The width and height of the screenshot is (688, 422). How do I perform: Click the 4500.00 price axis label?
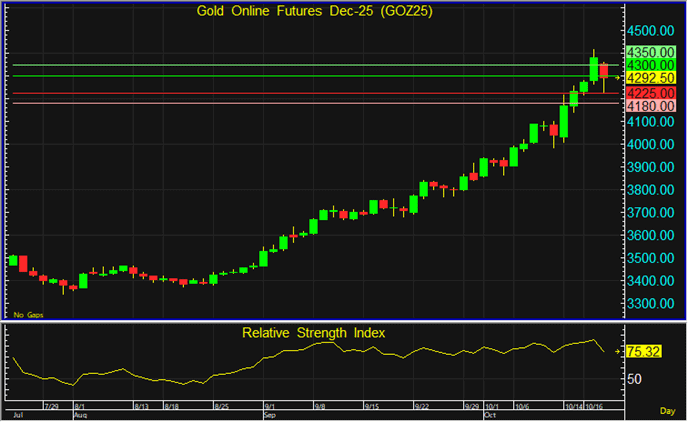pyautogui.click(x=649, y=29)
